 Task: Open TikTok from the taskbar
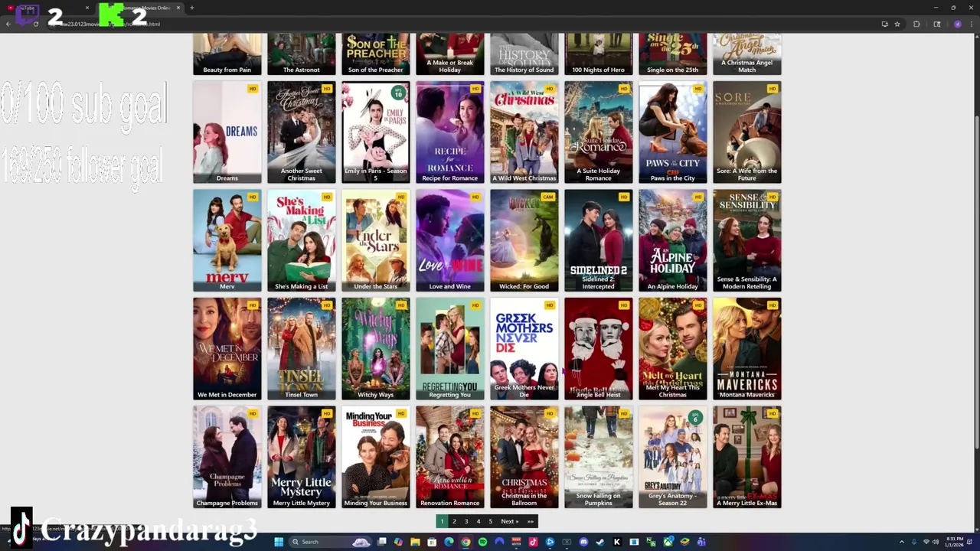tap(533, 542)
